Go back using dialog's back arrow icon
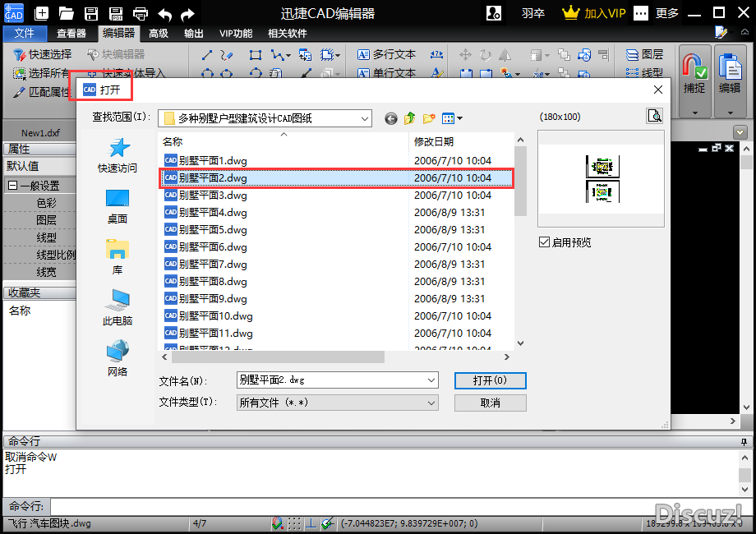 [390, 118]
